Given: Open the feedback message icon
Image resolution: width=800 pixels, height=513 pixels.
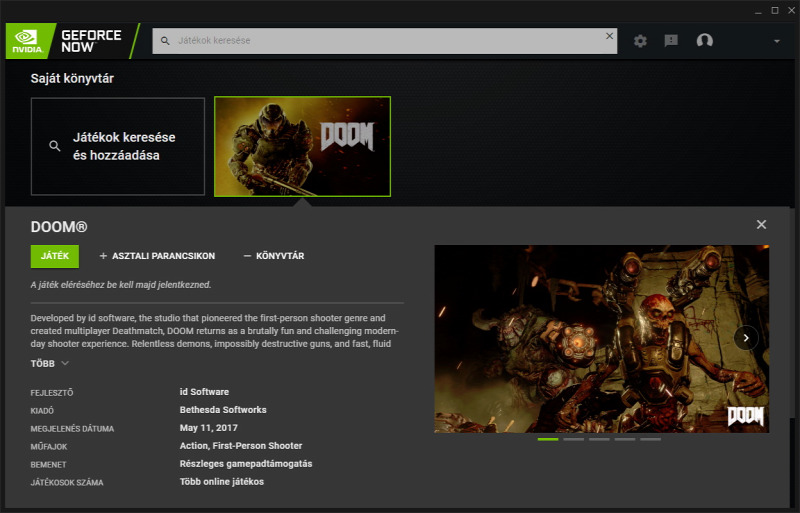Looking at the screenshot, I should point(671,40).
